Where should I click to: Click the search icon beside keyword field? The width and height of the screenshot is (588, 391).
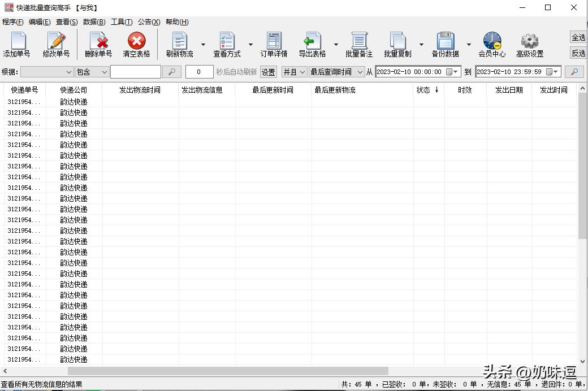172,72
